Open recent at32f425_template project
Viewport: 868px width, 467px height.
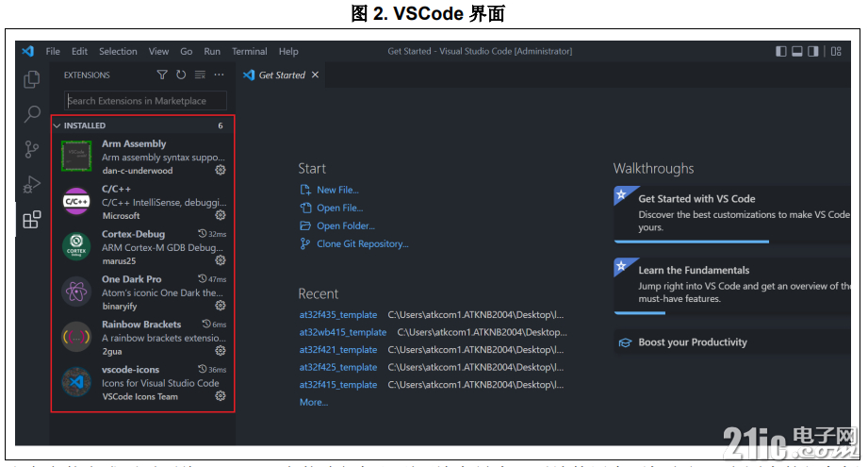point(338,367)
